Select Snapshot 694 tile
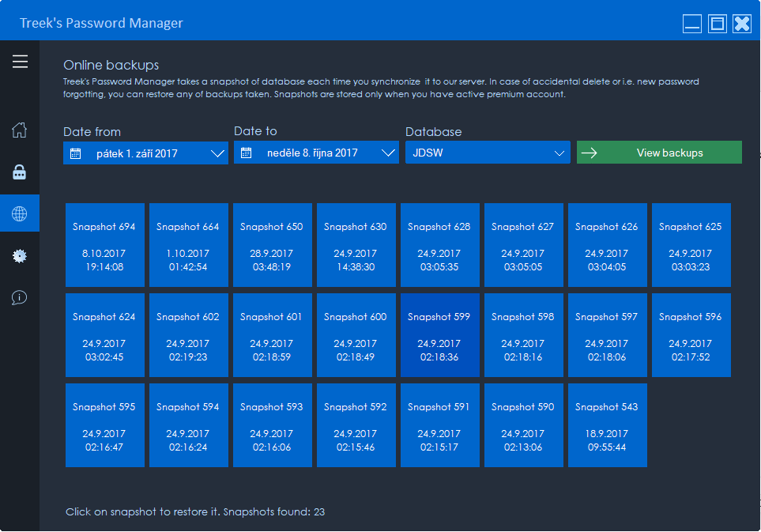This screenshot has width=761, height=532. click(105, 245)
